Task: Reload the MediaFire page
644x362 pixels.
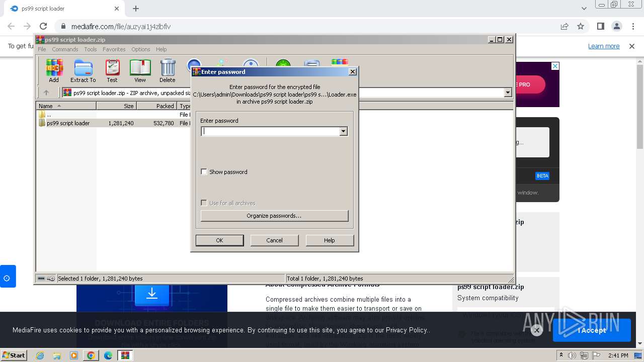Action: point(43,26)
